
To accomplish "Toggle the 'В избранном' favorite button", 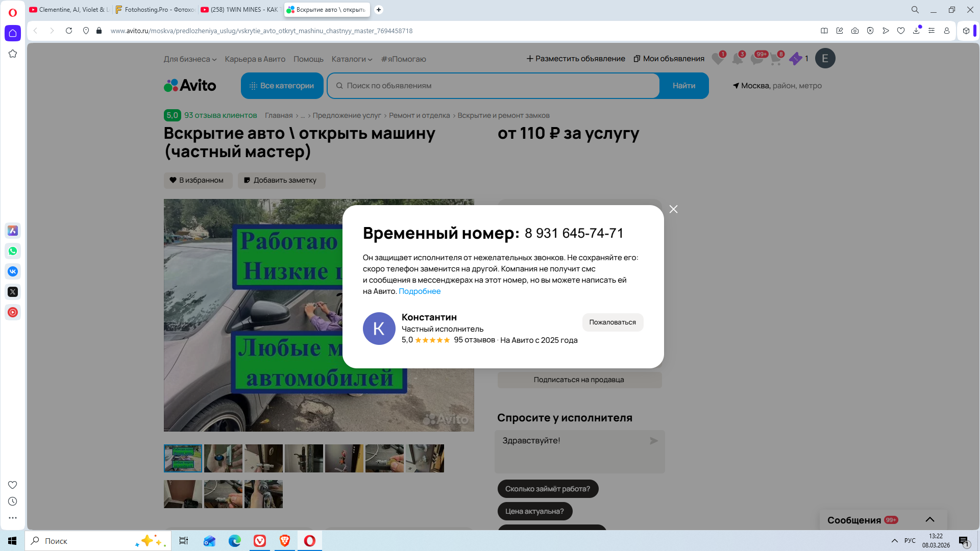I will (x=198, y=180).
